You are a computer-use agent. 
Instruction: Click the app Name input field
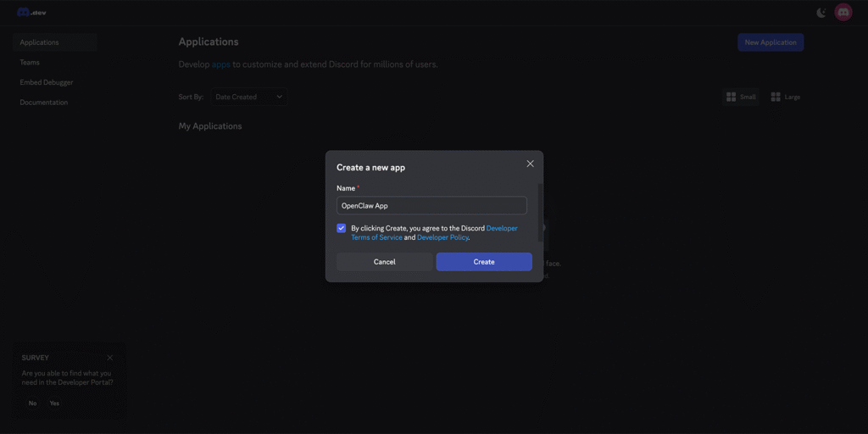431,206
